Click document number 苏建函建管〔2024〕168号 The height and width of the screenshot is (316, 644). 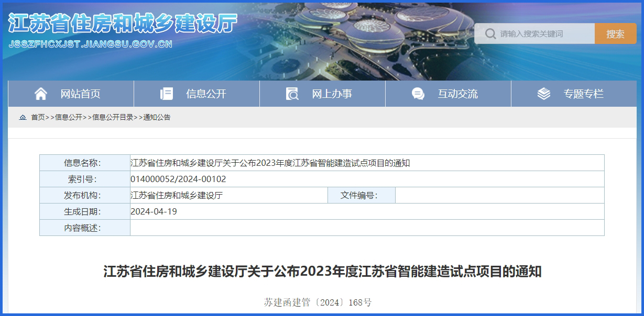[x=318, y=302]
